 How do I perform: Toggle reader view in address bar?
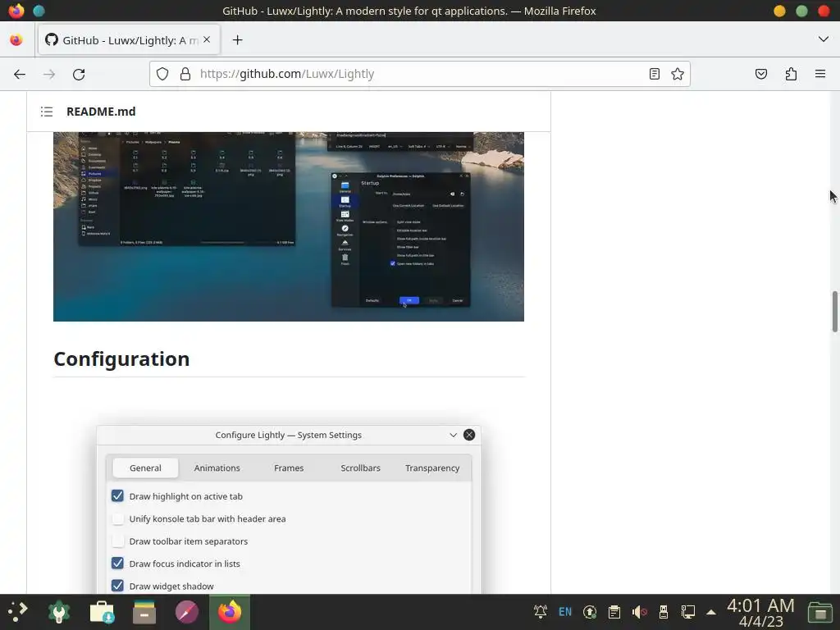[654, 74]
